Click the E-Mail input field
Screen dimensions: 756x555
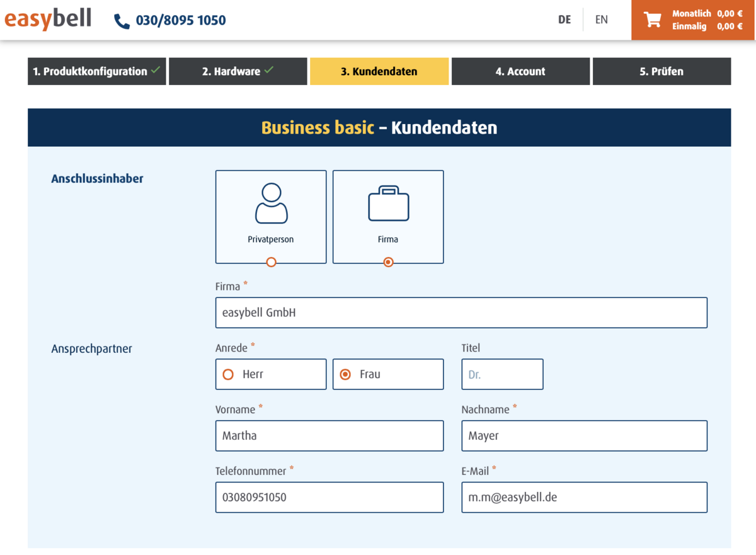pos(584,498)
